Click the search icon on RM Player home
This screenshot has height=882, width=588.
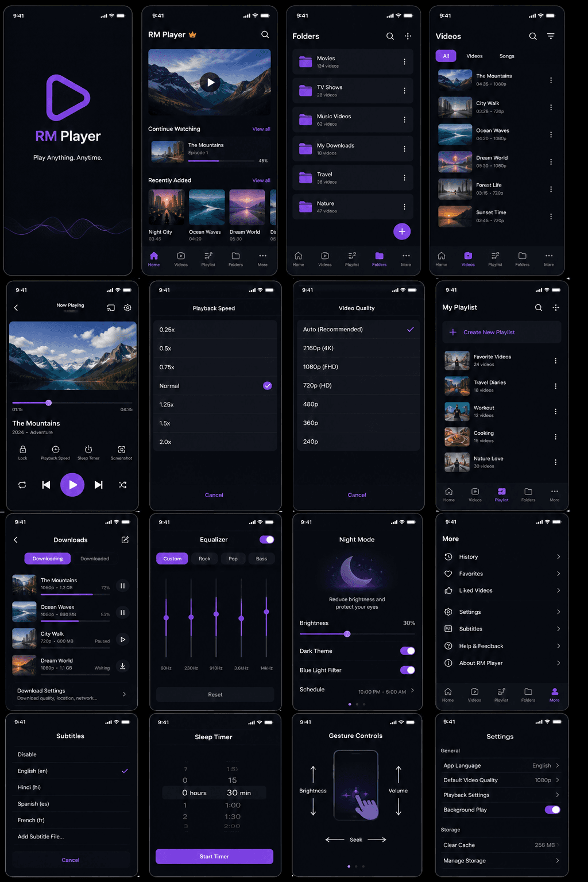pyautogui.click(x=265, y=34)
